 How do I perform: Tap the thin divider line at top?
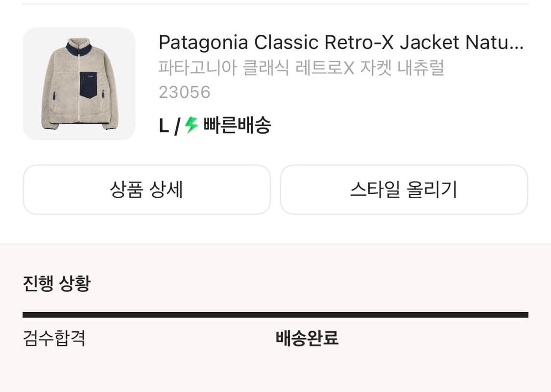(275, 4)
